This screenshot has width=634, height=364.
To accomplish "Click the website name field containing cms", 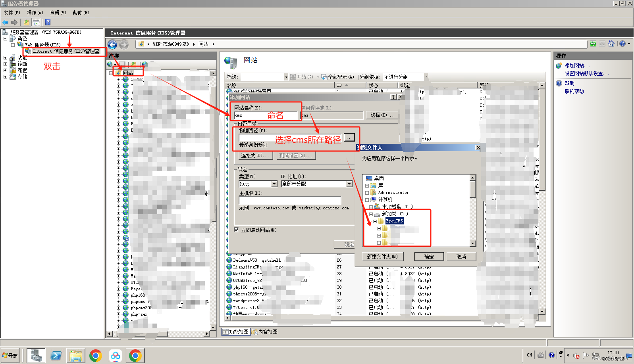I will 266,115.
